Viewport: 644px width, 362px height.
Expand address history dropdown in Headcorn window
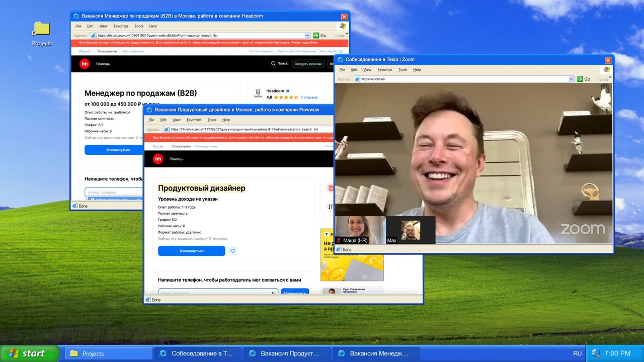tap(307, 35)
